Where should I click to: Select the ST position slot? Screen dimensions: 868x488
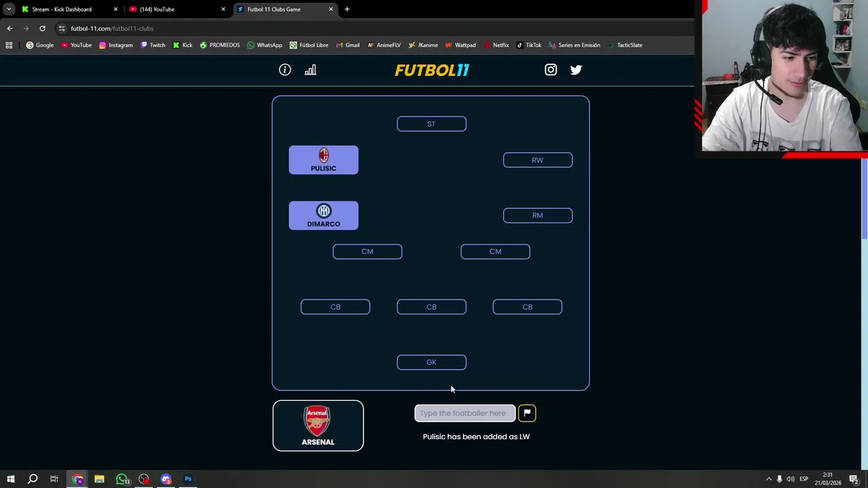click(431, 124)
